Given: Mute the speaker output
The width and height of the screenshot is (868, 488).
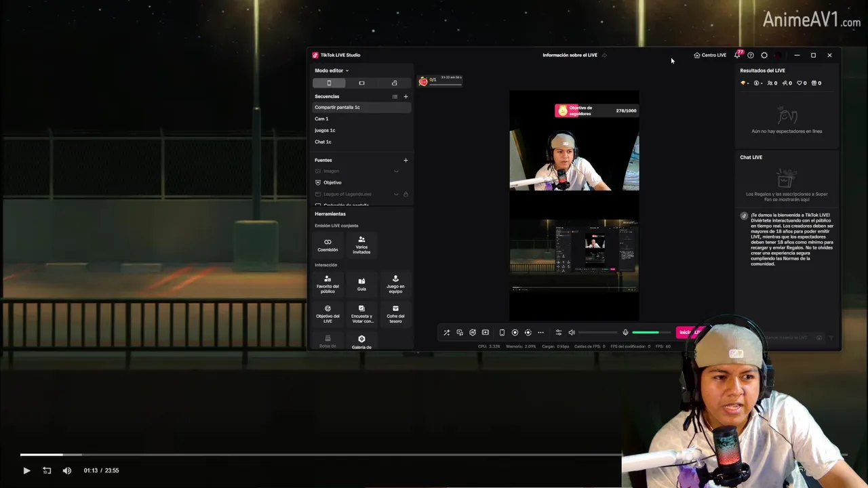Looking at the screenshot, I should pyautogui.click(x=572, y=332).
